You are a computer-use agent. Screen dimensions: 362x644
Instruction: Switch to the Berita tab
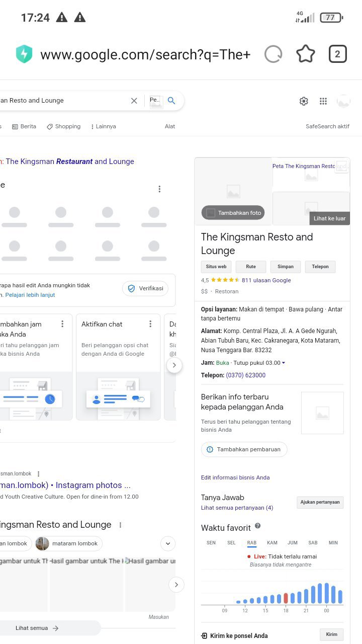24,127
